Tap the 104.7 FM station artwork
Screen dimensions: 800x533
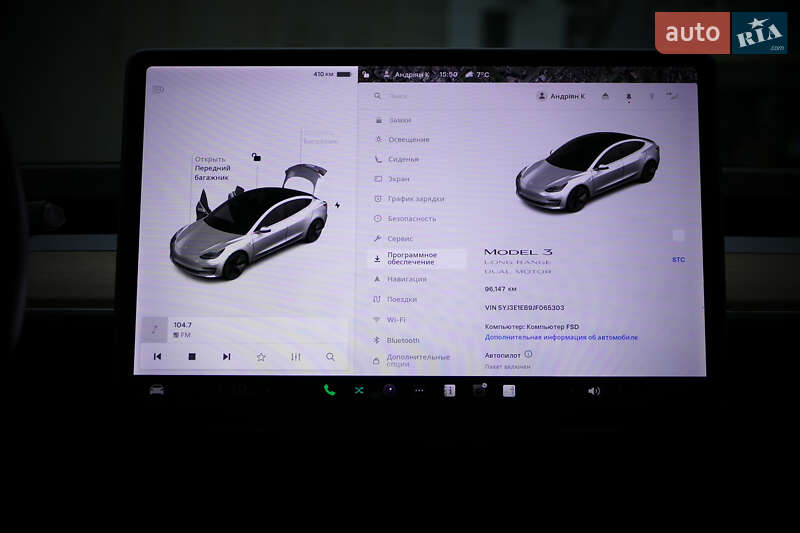point(155,329)
